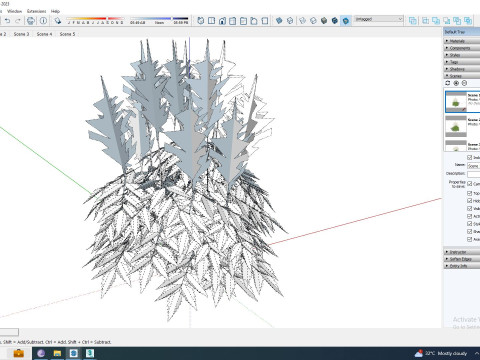Toggle the Top-level Hidden Geometry checkbox
This screenshot has height=360, width=480.
(469, 193)
